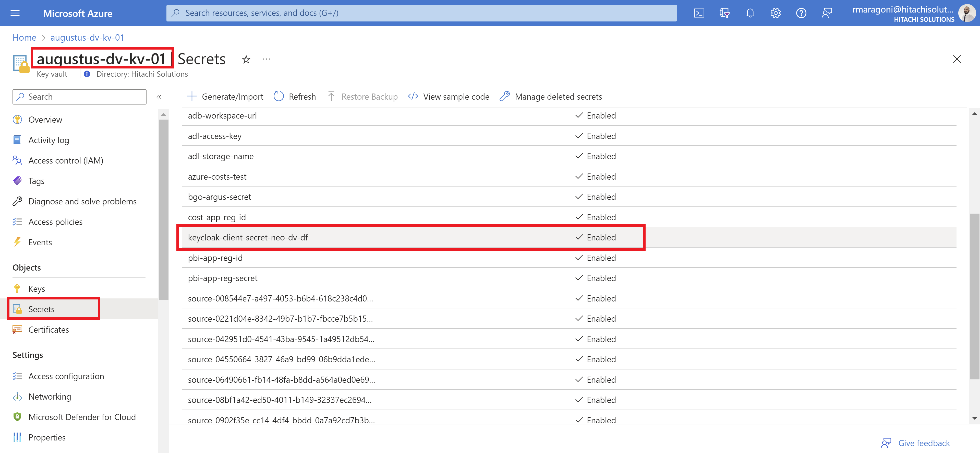Click Generate/Import to create a secret
This screenshot has width=980, height=453.
coord(225,97)
